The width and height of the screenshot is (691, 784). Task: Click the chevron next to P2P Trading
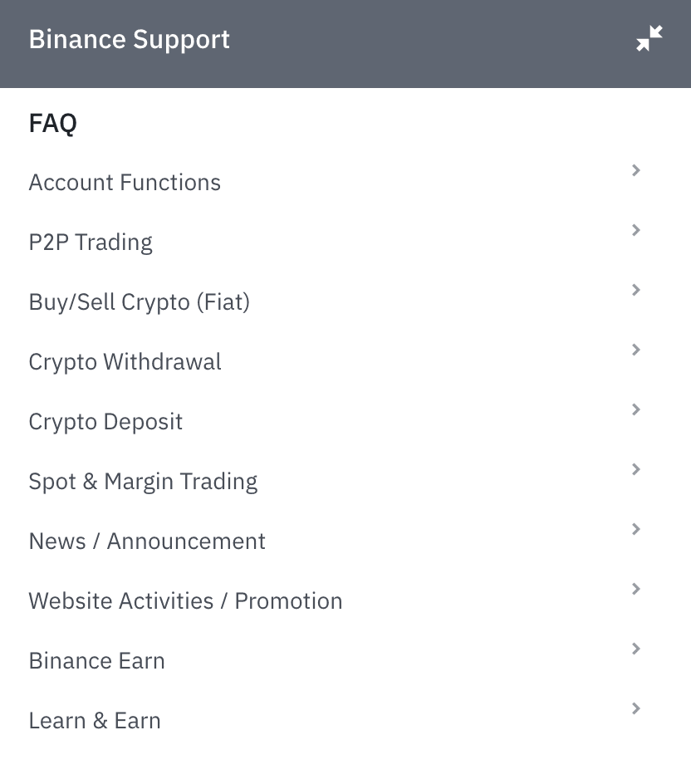click(636, 231)
